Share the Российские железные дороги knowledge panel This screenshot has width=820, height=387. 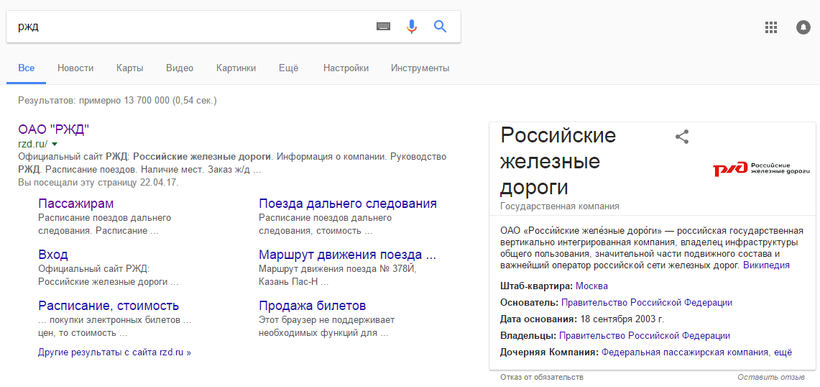tap(682, 137)
